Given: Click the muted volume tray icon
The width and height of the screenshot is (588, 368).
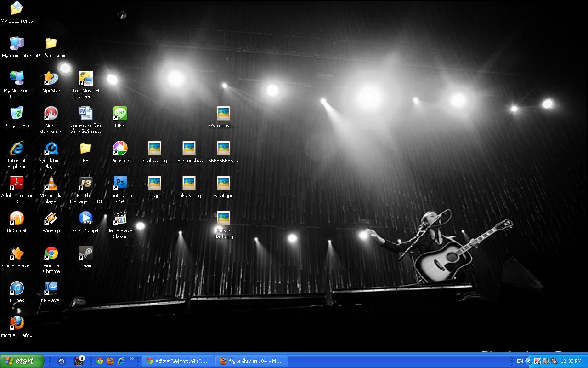Looking at the screenshot, I should point(554,361).
